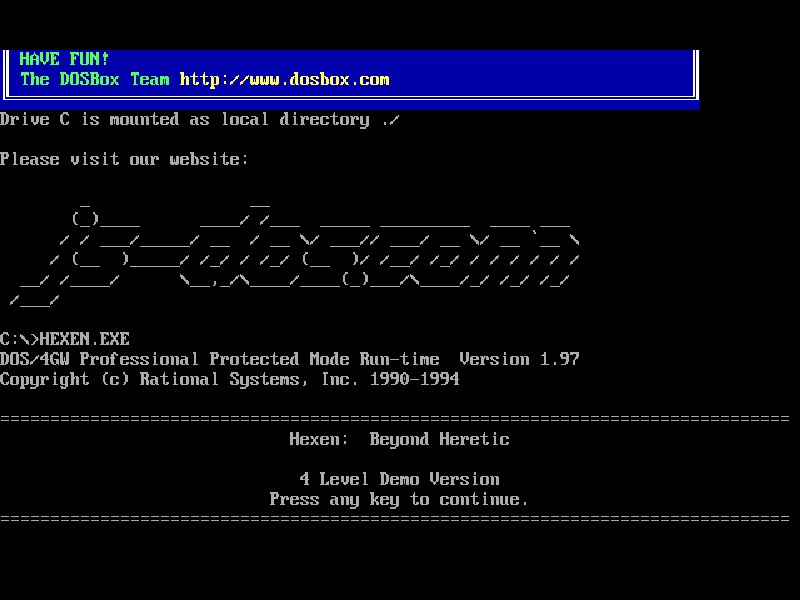
Task: Click the DOS/4GW Version 1.97 line
Action: point(290,359)
